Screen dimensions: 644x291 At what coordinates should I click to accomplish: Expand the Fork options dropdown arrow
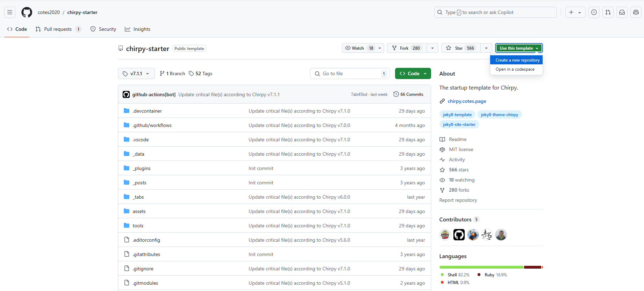(x=432, y=48)
